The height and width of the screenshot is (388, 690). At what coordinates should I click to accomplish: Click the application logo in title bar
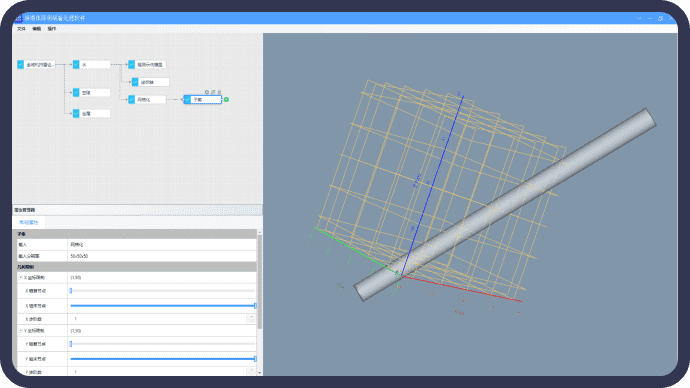point(18,18)
